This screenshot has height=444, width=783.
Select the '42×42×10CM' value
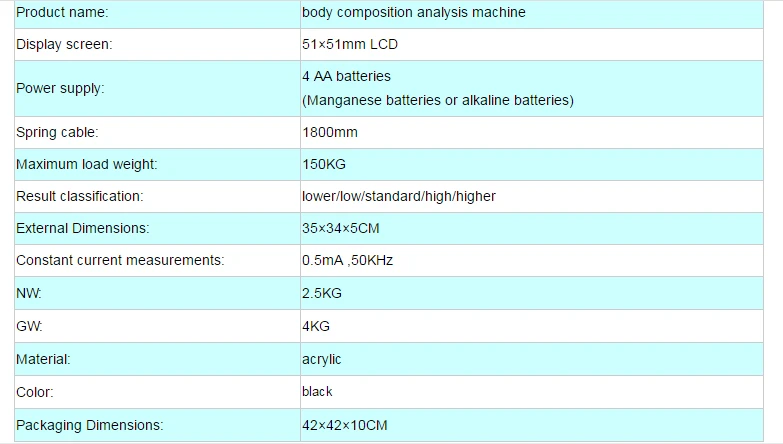(x=345, y=426)
